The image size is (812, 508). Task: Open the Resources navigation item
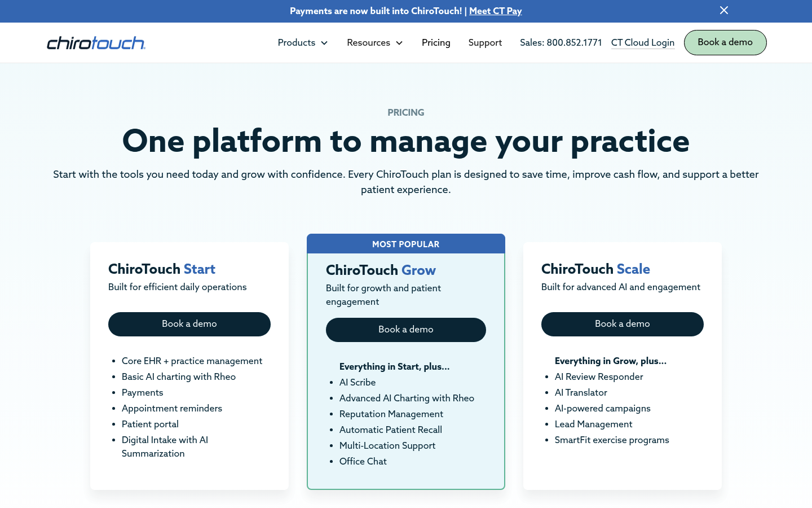tap(368, 43)
